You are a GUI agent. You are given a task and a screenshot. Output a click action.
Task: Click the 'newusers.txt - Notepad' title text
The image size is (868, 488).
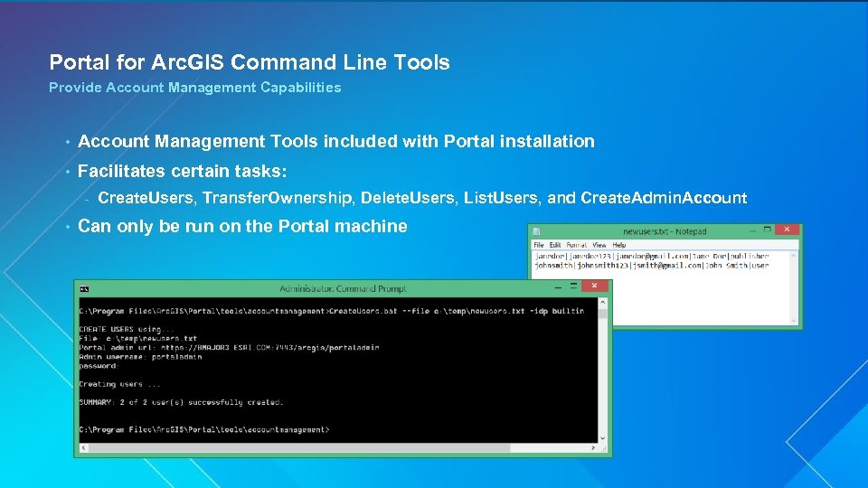(665, 231)
